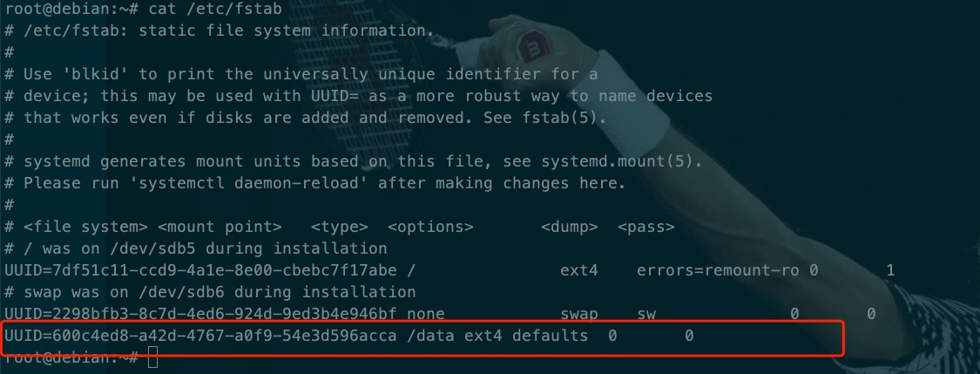This screenshot has width=980, height=374.
Task: Click the "<dump>" column header
Action: pos(569,227)
